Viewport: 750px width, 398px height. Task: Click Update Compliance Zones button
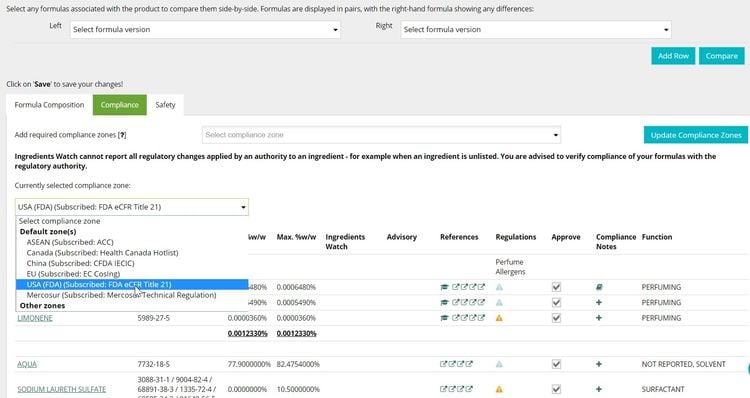(696, 135)
